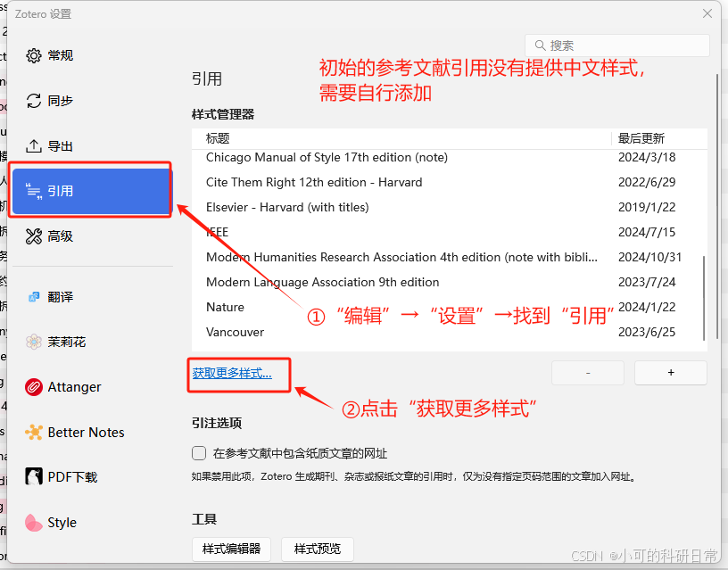Select the Nature style row
The height and width of the screenshot is (570, 728).
(x=448, y=307)
